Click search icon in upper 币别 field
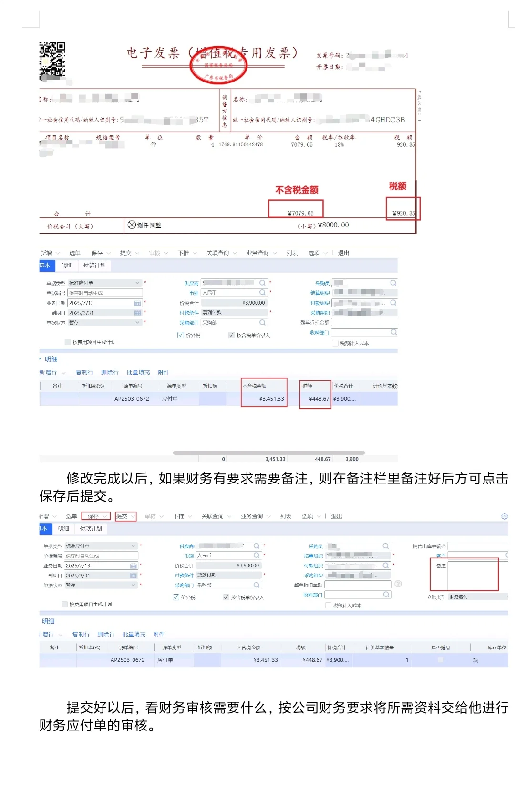The width and height of the screenshot is (515, 812). (x=262, y=292)
